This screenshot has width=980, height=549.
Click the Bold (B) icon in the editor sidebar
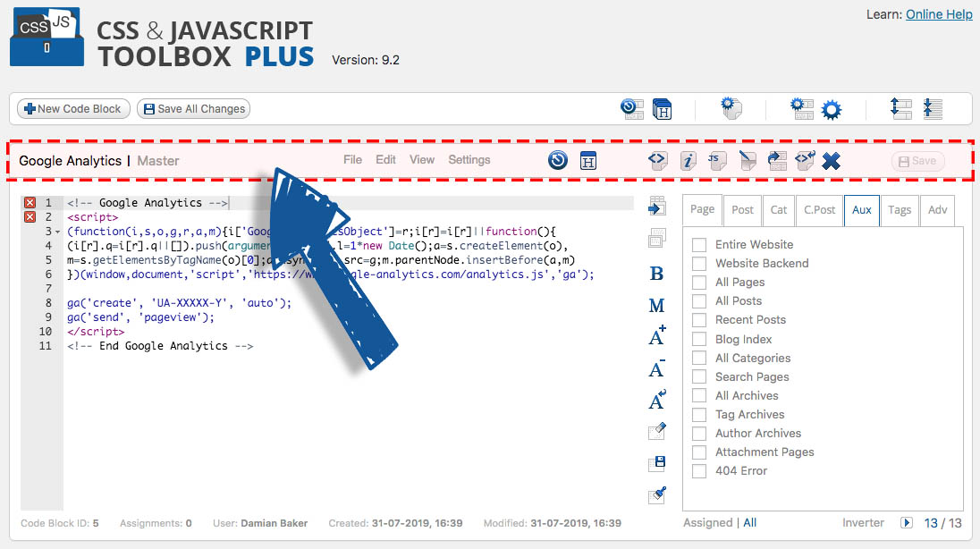click(657, 274)
